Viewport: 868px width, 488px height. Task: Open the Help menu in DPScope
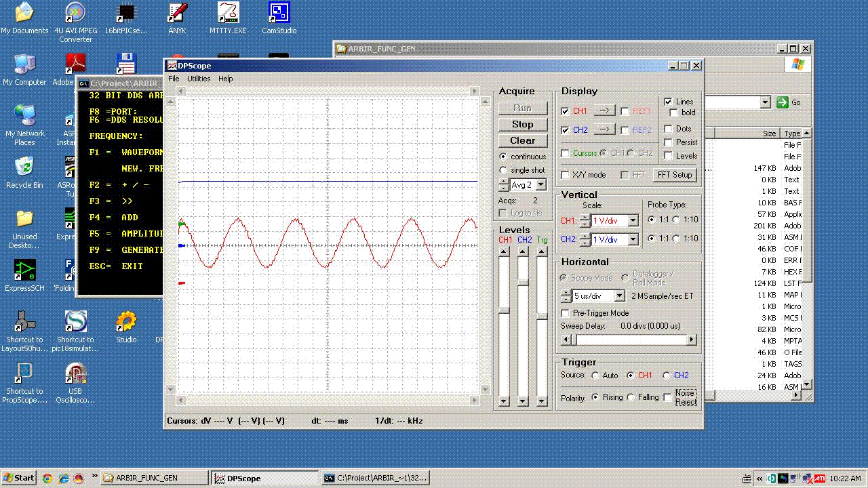click(226, 79)
